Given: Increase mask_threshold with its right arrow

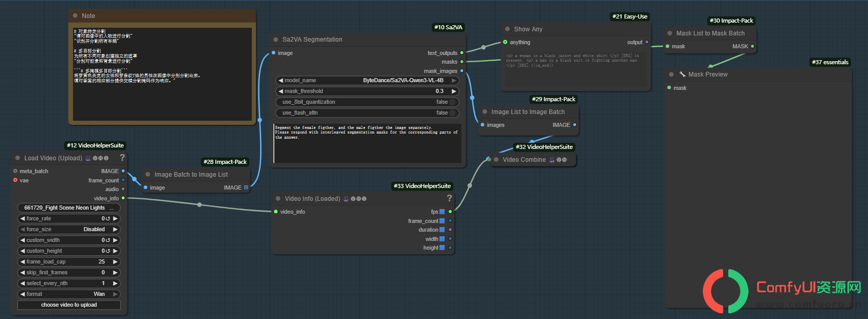Looking at the screenshot, I should tap(454, 91).
